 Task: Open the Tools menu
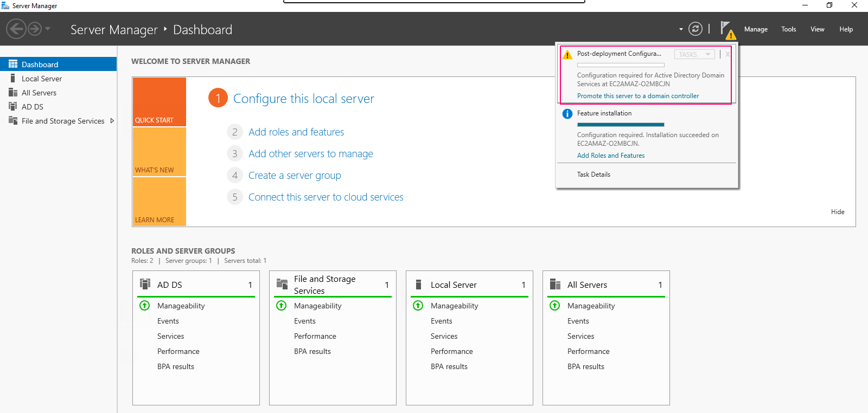click(x=789, y=29)
